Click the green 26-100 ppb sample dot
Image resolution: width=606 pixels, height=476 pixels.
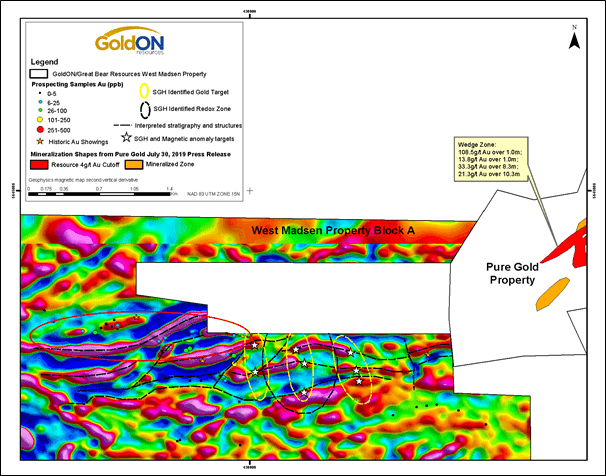pos(40,110)
